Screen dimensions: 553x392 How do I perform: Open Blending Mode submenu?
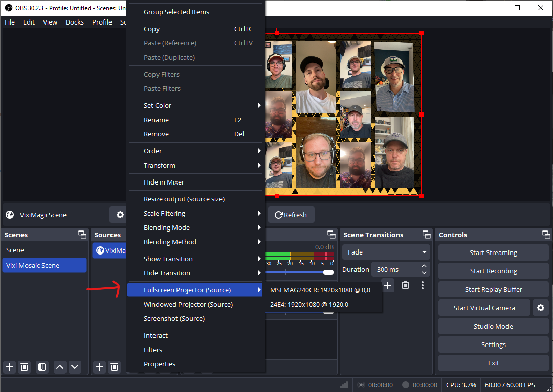click(x=195, y=227)
